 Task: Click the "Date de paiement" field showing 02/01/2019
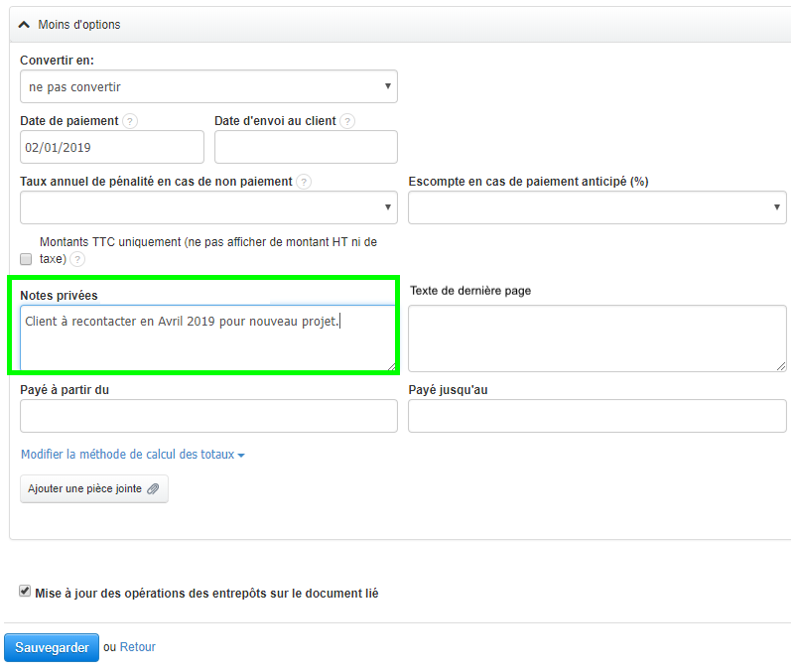[x=111, y=146]
